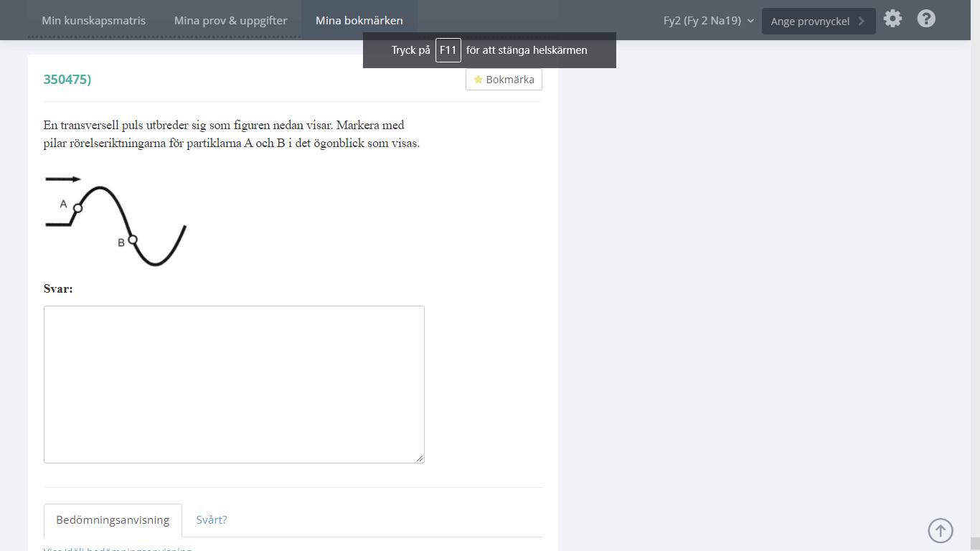The image size is (980, 551).
Task: Open the settings gear icon
Action: pos(892,19)
